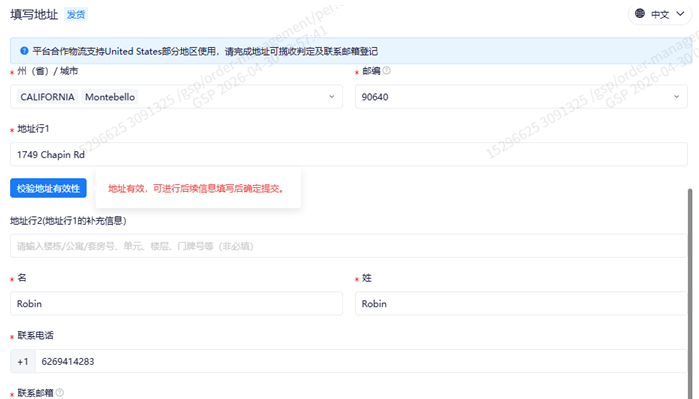Focus the 地址行2 supplementary address field
The width and height of the screenshot is (699, 399).
[x=349, y=246]
